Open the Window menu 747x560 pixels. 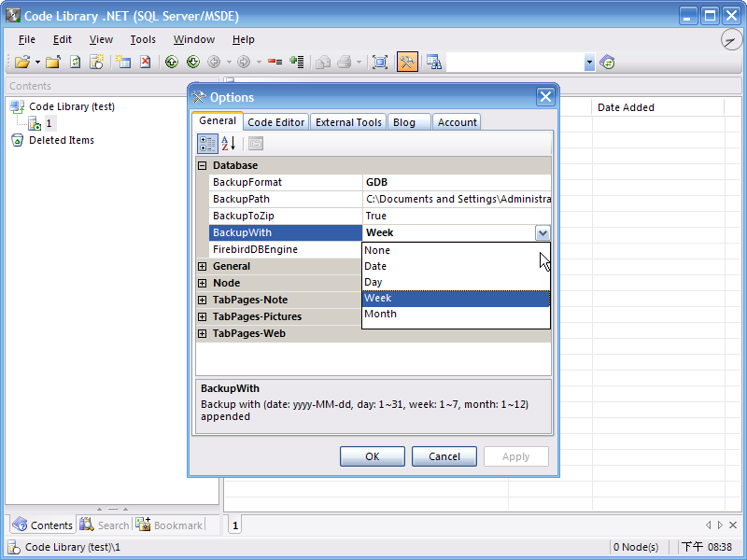point(194,39)
